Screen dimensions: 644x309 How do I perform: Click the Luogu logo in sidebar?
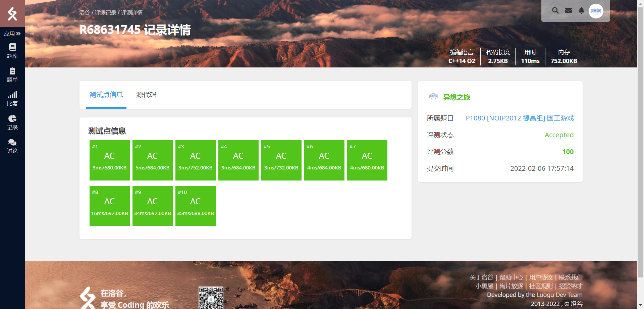pyautogui.click(x=12, y=14)
